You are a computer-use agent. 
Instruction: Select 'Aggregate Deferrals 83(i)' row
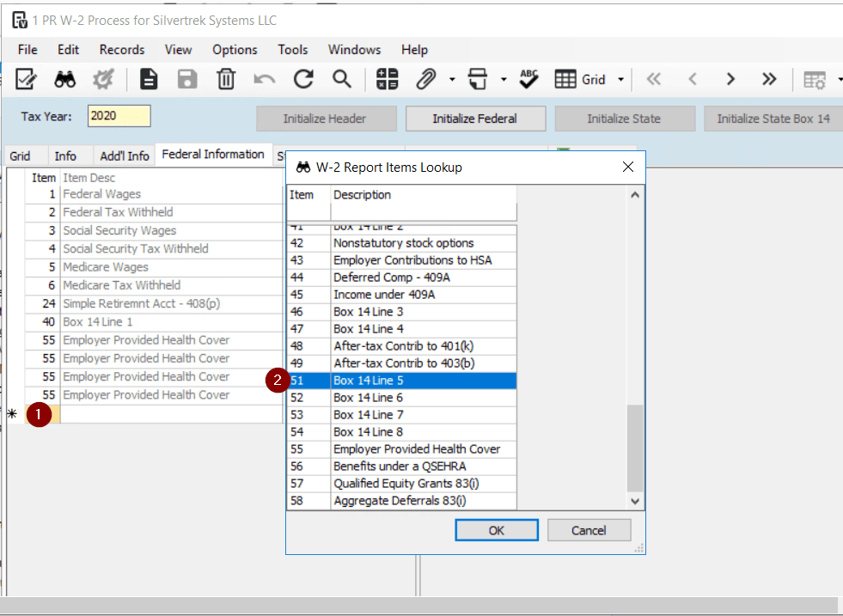tap(401, 501)
